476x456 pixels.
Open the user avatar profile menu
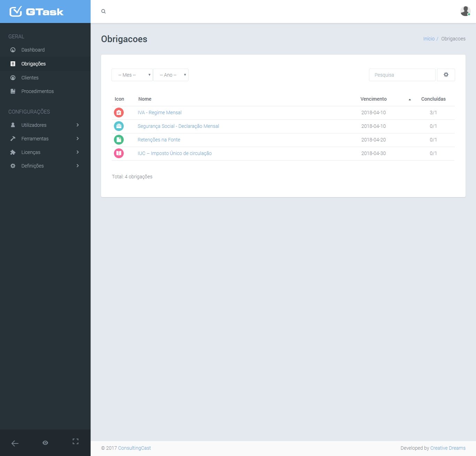pos(465,11)
